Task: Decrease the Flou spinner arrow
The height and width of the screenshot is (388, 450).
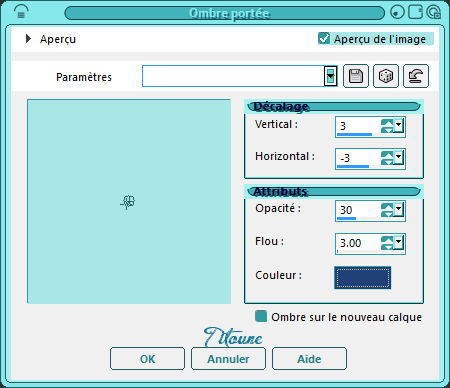Action: (387, 247)
